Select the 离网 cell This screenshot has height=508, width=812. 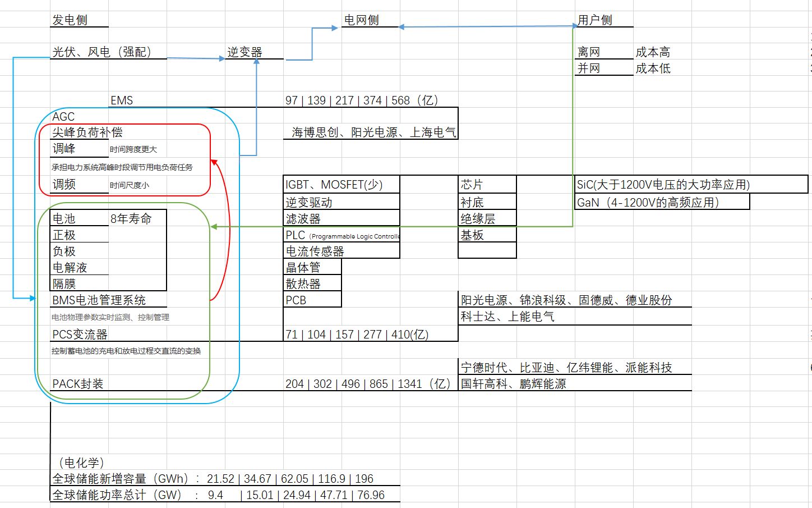(589, 52)
